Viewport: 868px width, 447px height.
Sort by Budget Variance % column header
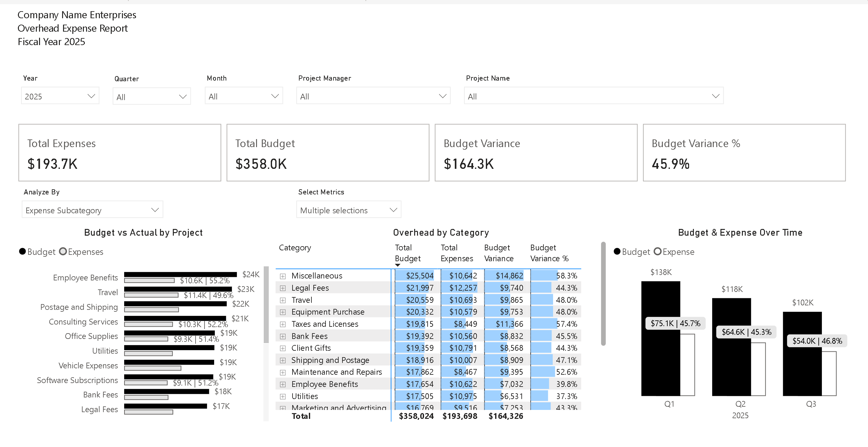coord(549,253)
